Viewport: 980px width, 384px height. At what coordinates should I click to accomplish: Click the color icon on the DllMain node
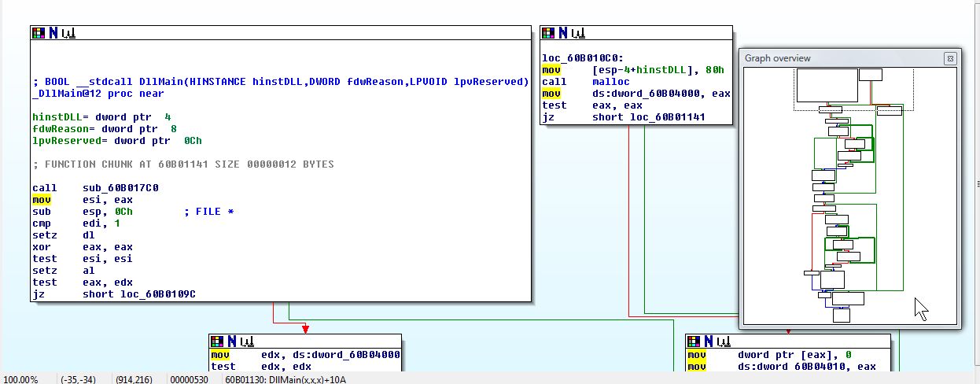click(x=39, y=32)
